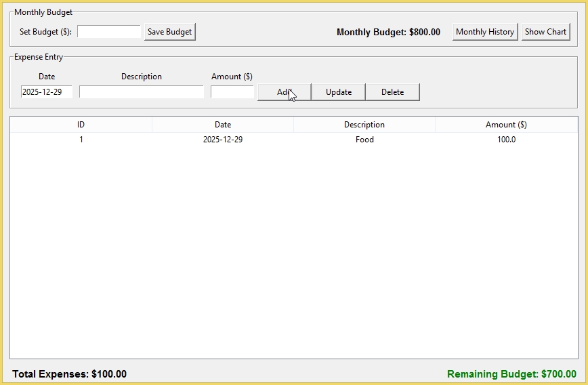Image resolution: width=588 pixels, height=385 pixels.
Task: Click the Date column header in table
Action: click(222, 125)
